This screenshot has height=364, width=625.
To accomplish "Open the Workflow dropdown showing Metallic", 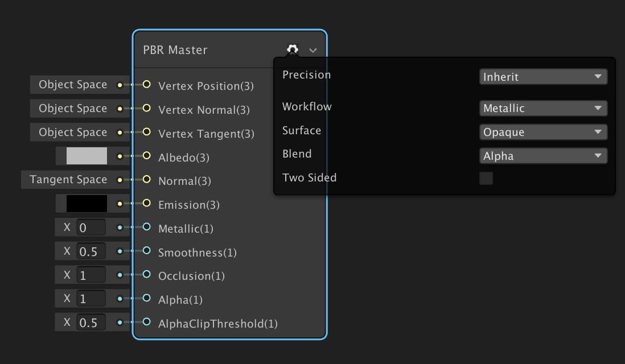I will click(543, 108).
